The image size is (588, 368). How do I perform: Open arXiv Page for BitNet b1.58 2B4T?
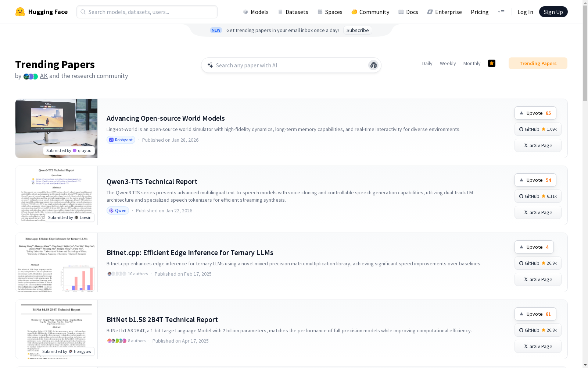[538, 346]
